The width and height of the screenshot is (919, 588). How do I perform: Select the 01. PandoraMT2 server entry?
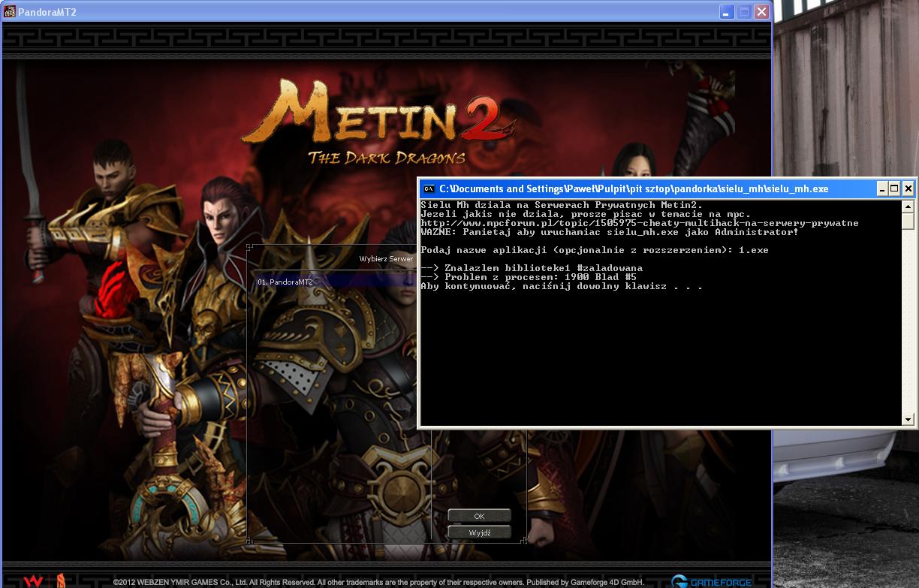point(335,282)
